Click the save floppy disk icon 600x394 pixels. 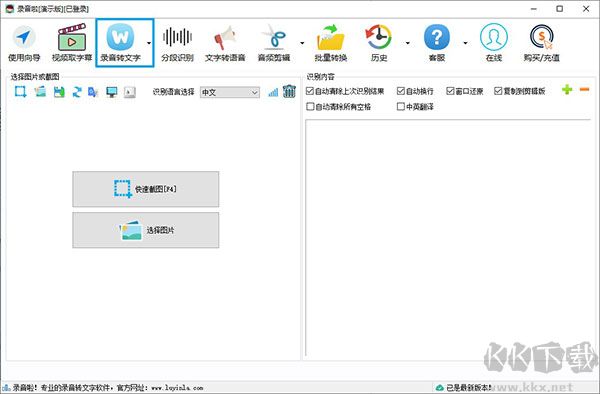(59, 92)
